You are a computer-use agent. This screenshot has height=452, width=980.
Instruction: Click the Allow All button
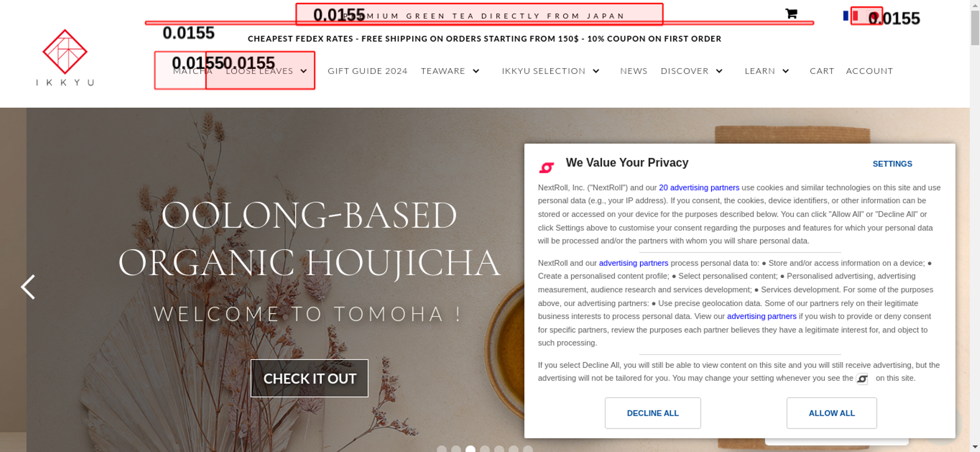[x=832, y=413]
